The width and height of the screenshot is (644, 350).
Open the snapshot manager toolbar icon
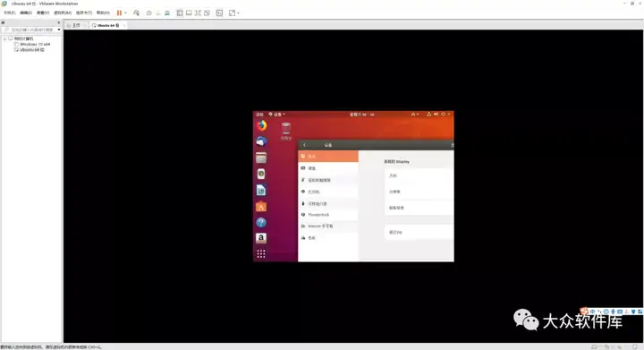[167, 13]
